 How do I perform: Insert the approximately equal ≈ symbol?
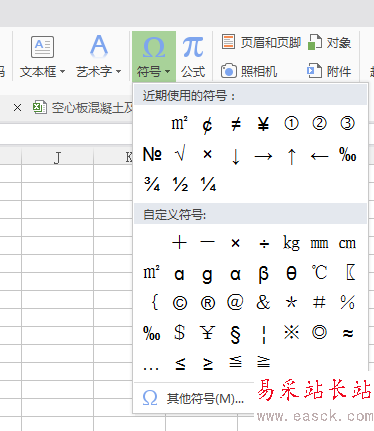(x=348, y=333)
